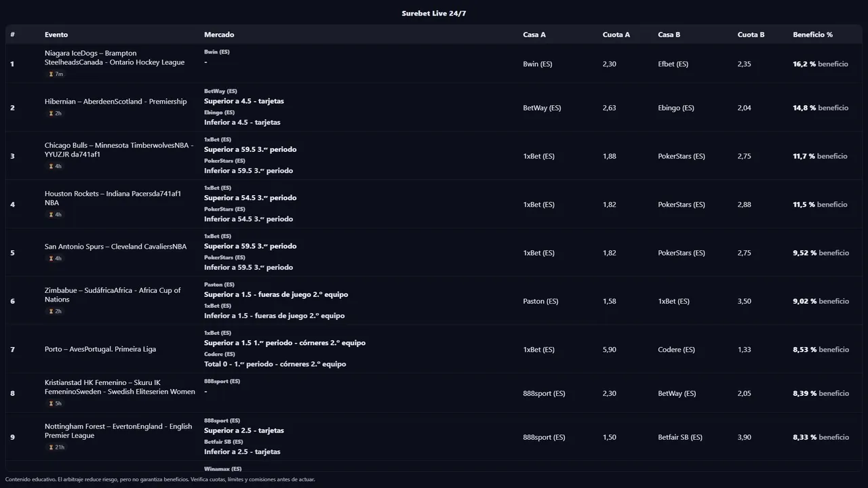Viewport: 868px width, 488px height.
Task: Sort by the Beneficio % column header
Action: click(812, 35)
